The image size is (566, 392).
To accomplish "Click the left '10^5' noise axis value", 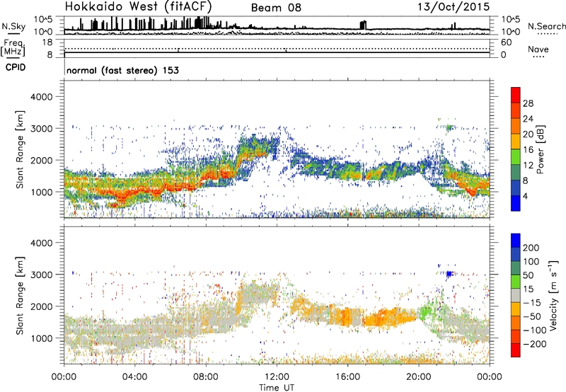I will [43, 19].
